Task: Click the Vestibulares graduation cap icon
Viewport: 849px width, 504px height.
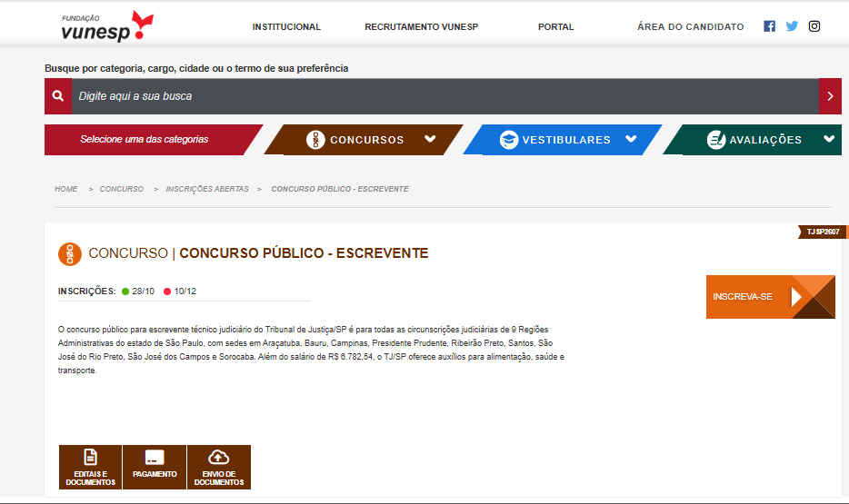Action: [x=509, y=140]
